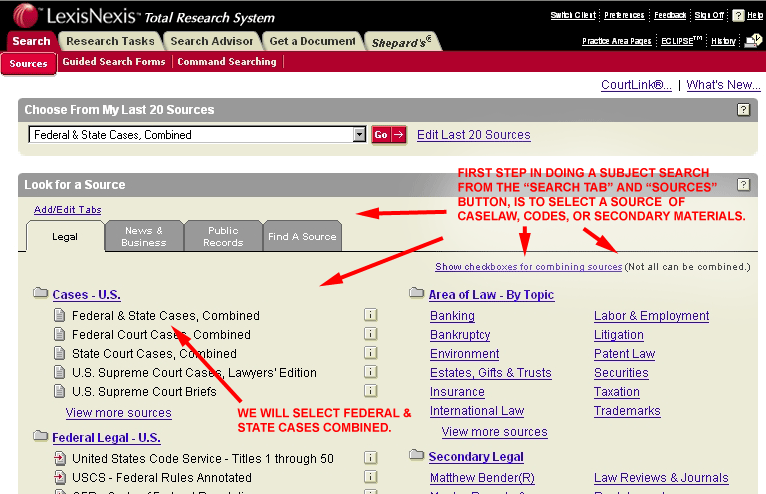
Task: Click the icon beside United States Code Service
Action: 59,458
